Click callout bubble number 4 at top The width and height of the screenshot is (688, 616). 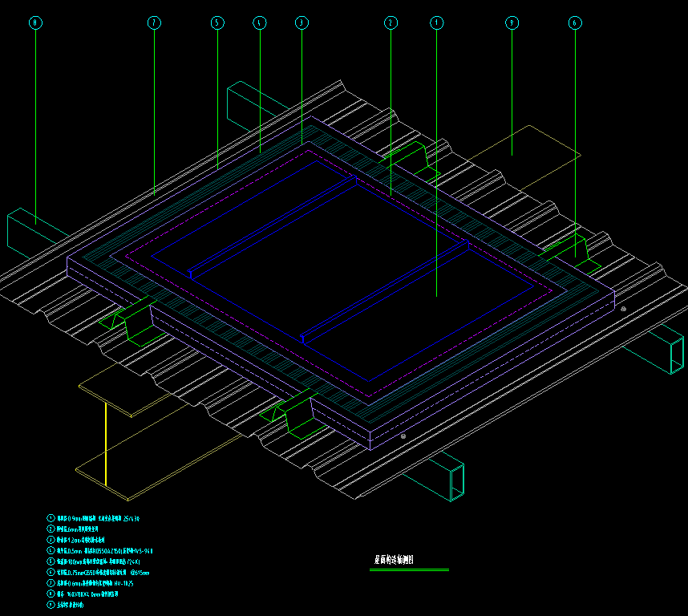click(259, 22)
